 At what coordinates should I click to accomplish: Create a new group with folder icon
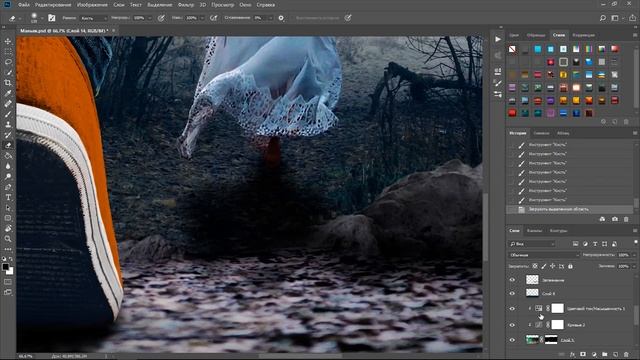605,354
